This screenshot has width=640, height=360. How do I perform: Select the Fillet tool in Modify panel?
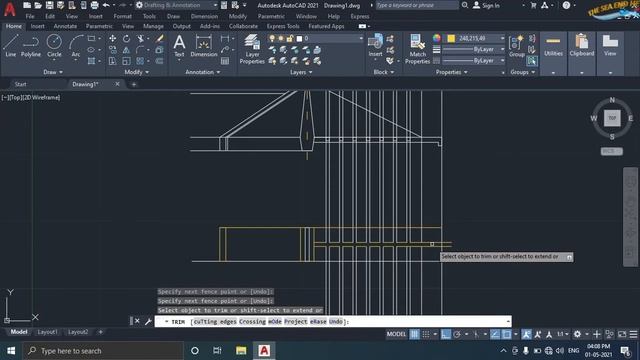coord(140,50)
